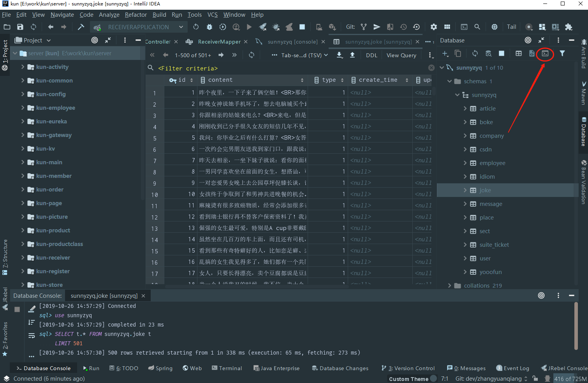Toggle the 1: Project tool window stripe
Image resolution: width=588 pixels, height=383 pixels.
[x=5, y=55]
